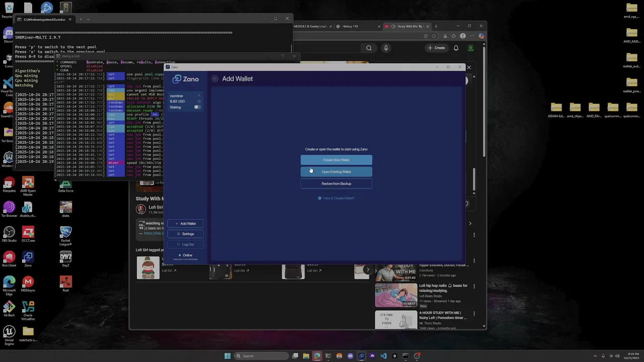Open the OBS Studio desktop icon

[9, 234]
